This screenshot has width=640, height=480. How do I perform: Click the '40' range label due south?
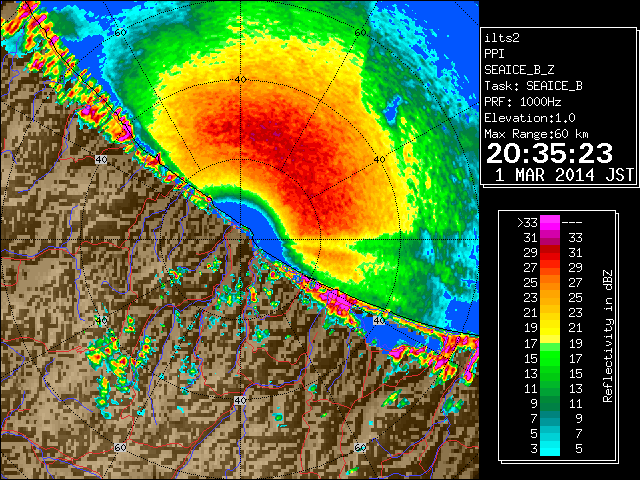[240, 400]
